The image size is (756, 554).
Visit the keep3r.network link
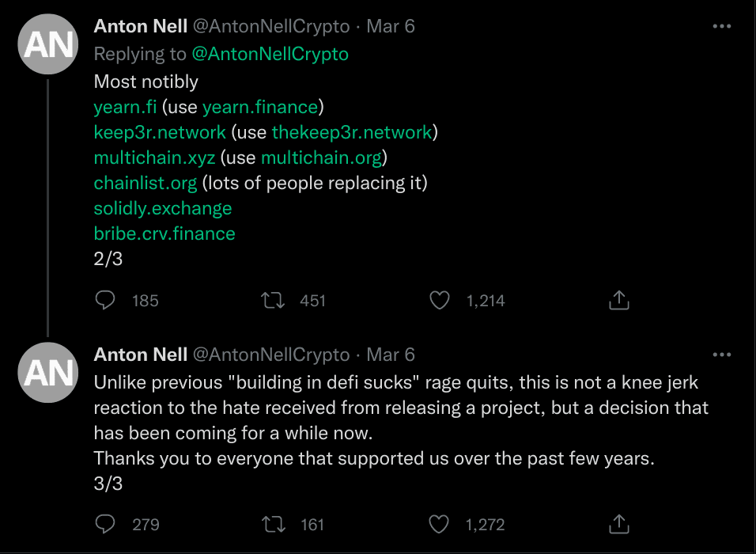pos(160,132)
